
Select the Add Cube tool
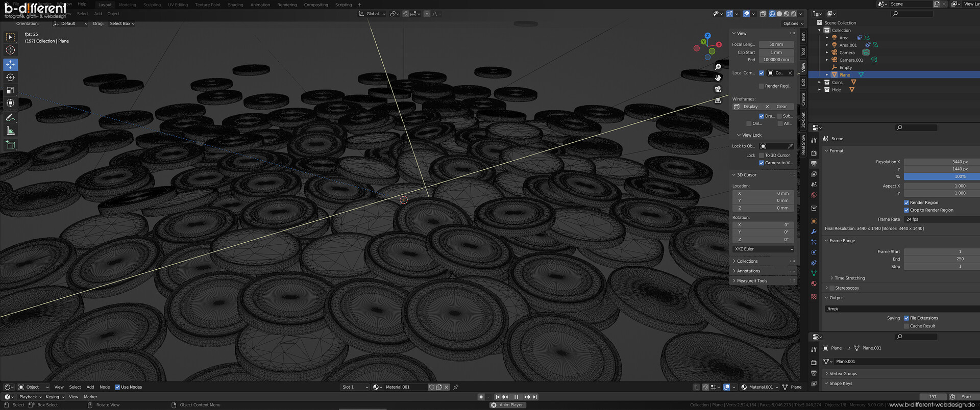pyautogui.click(x=10, y=145)
